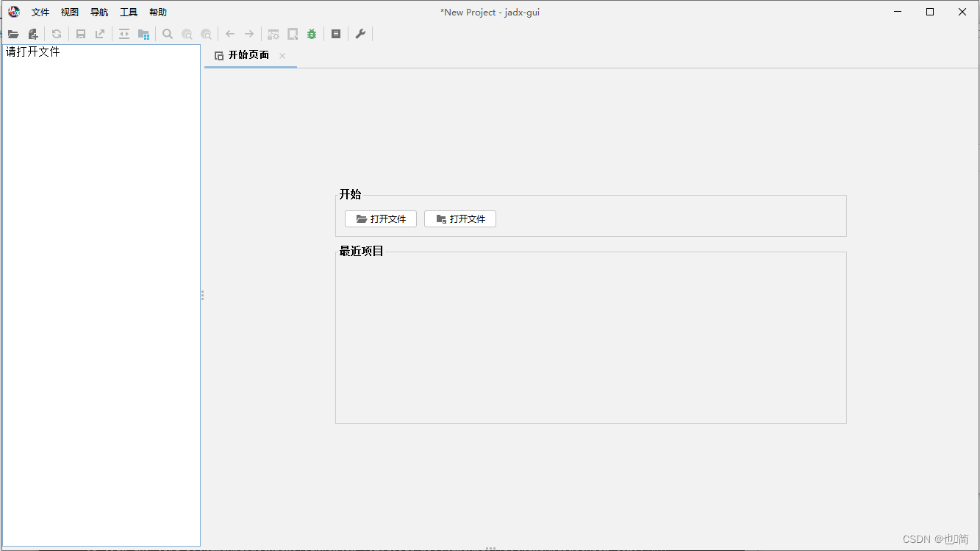The image size is (980, 551).
Task: Toggle flat packages blue folder icon
Action: [x=143, y=33]
